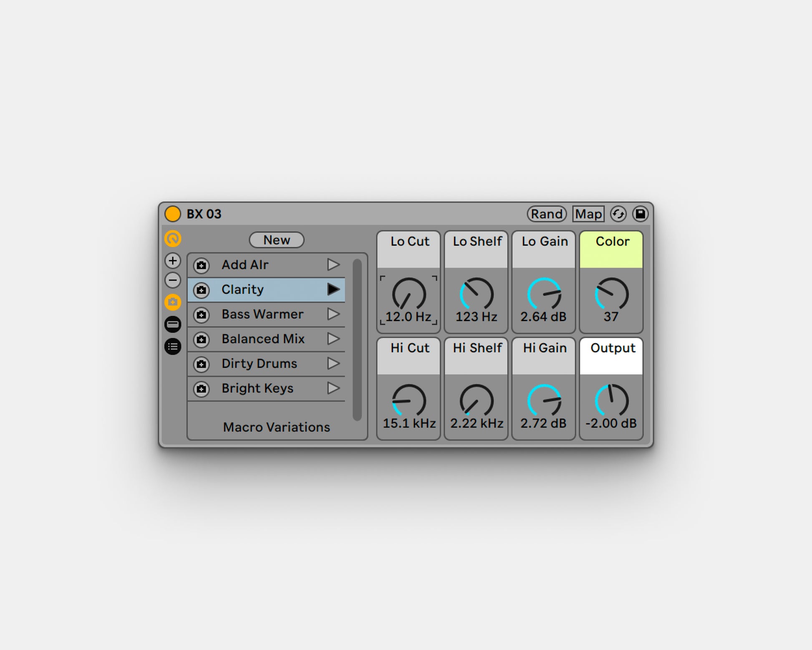Select the Bass Warmer variation name
The height and width of the screenshot is (650, 812).
coord(262,314)
